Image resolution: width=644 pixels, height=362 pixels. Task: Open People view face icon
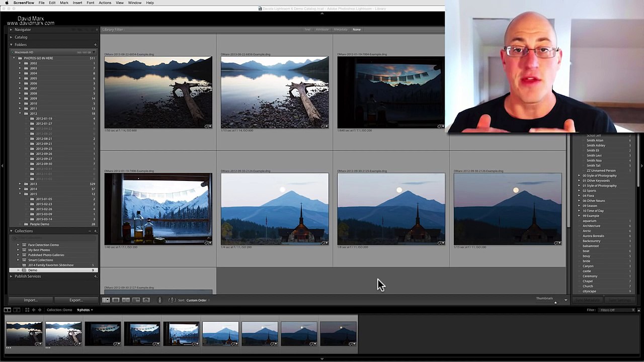(x=146, y=300)
